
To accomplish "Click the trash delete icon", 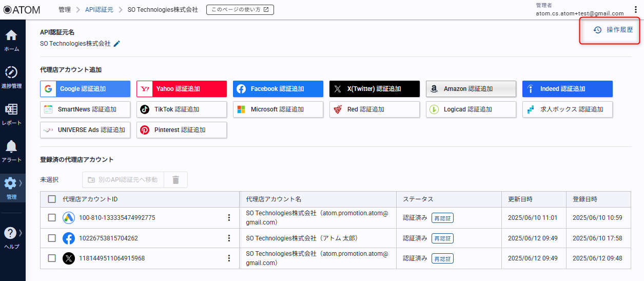I will click(175, 180).
